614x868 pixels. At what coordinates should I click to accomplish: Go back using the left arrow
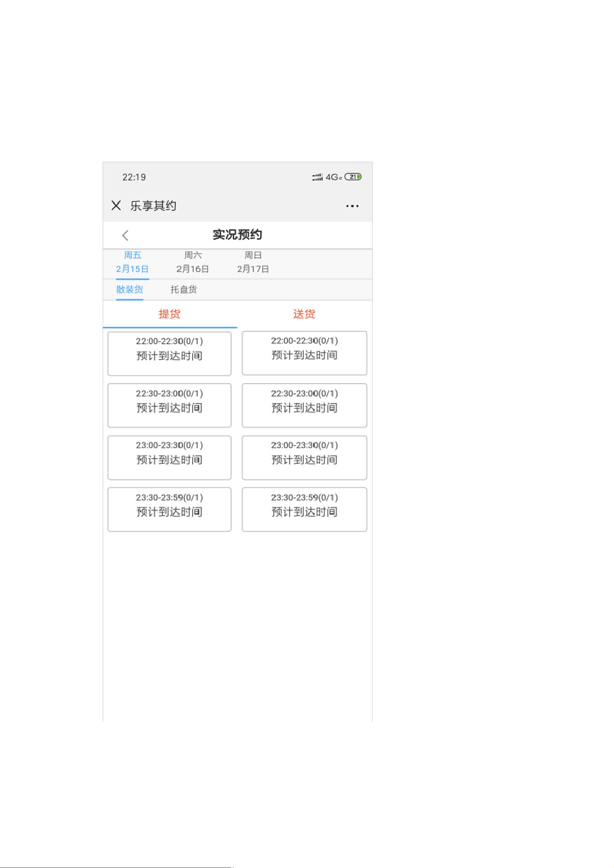pyautogui.click(x=125, y=235)
